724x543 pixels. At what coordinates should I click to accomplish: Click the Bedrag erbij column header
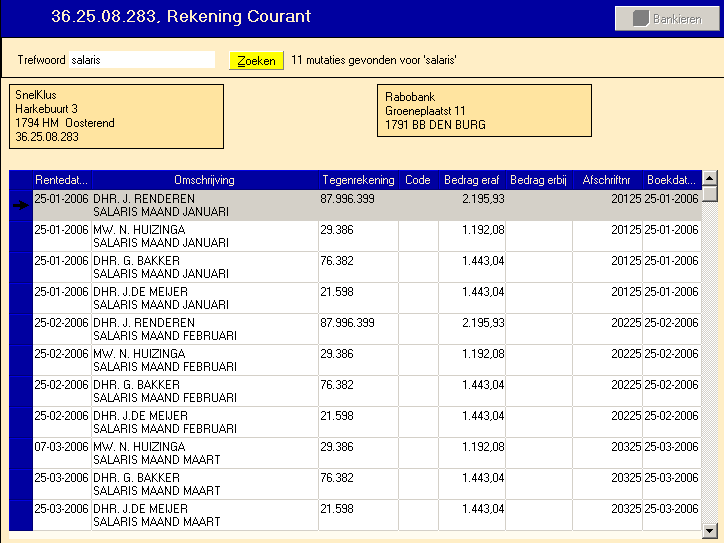[538, 180]
